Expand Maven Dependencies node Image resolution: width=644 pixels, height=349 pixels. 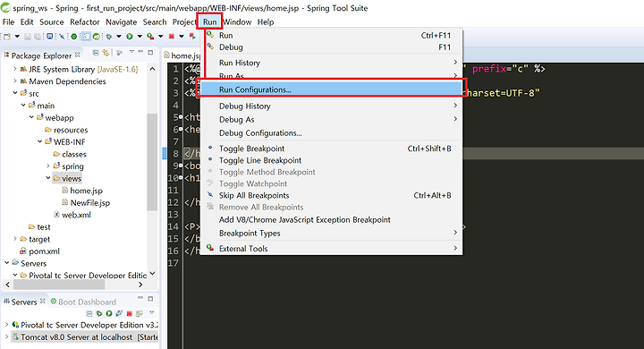coord(15,81)
